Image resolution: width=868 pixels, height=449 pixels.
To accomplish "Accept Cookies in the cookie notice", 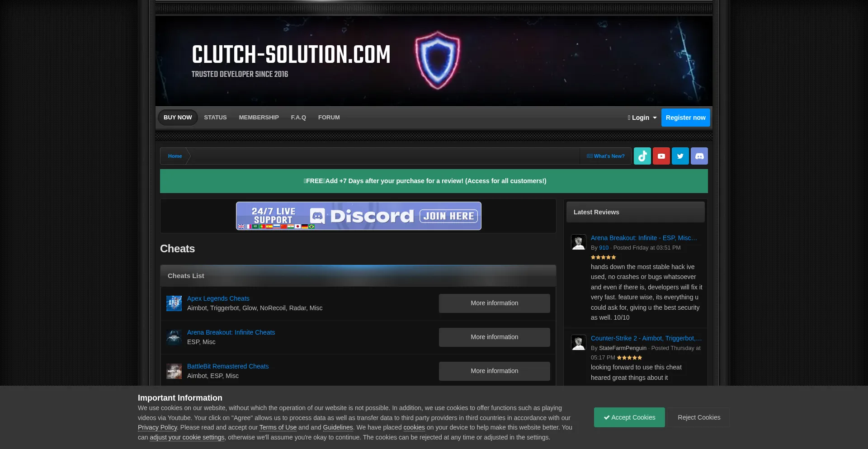I will coord(629,417).
